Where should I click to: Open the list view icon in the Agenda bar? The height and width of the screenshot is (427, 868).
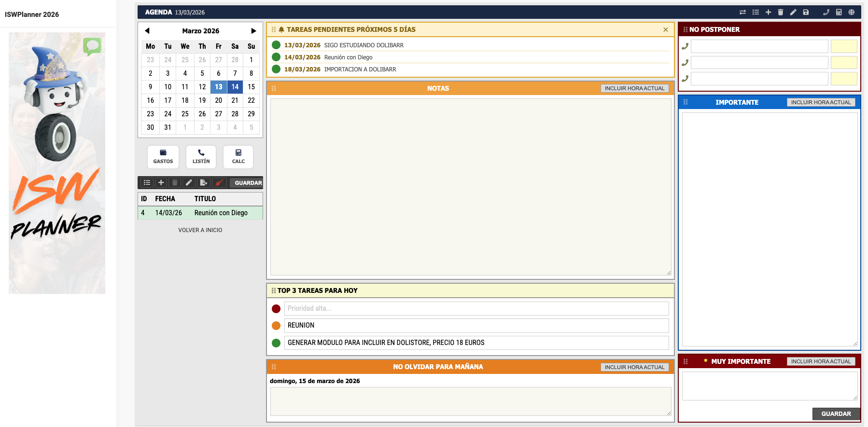pos(756,12)
